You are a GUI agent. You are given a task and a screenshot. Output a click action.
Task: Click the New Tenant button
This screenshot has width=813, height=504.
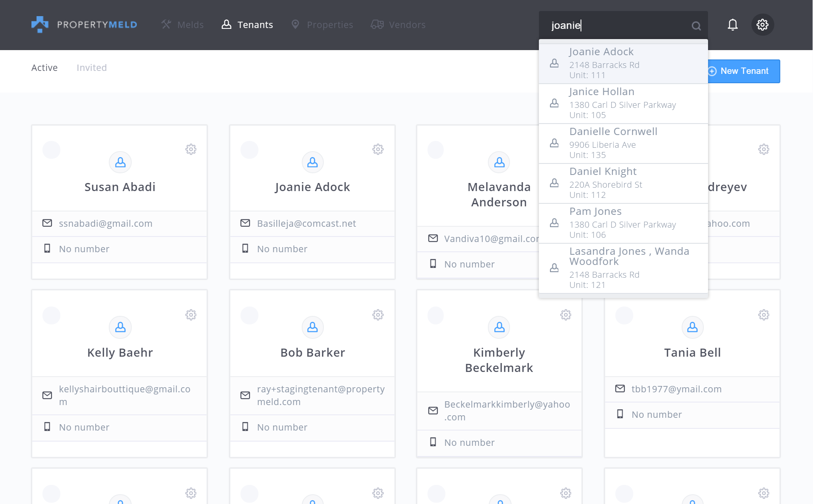tap(744, 71)
